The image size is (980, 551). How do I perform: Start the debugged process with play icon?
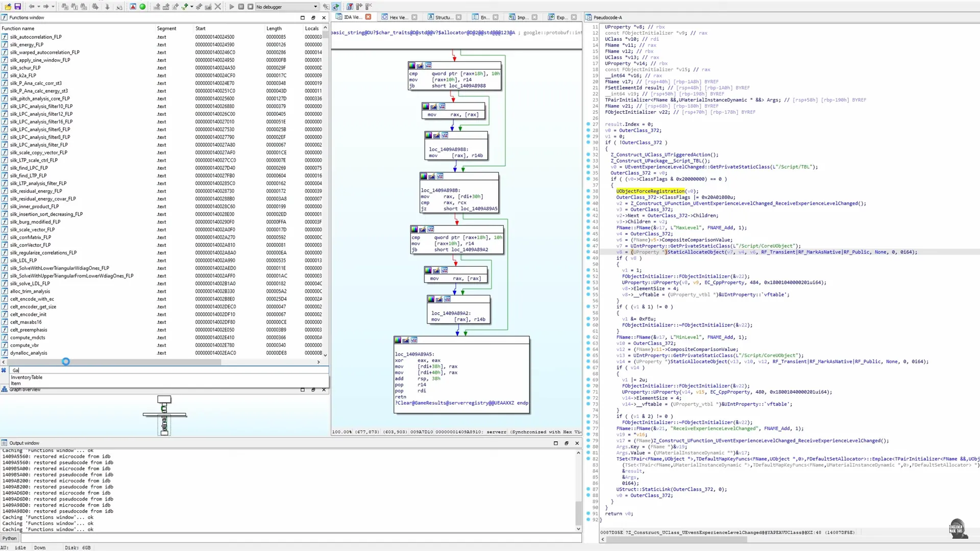(232, 7)
